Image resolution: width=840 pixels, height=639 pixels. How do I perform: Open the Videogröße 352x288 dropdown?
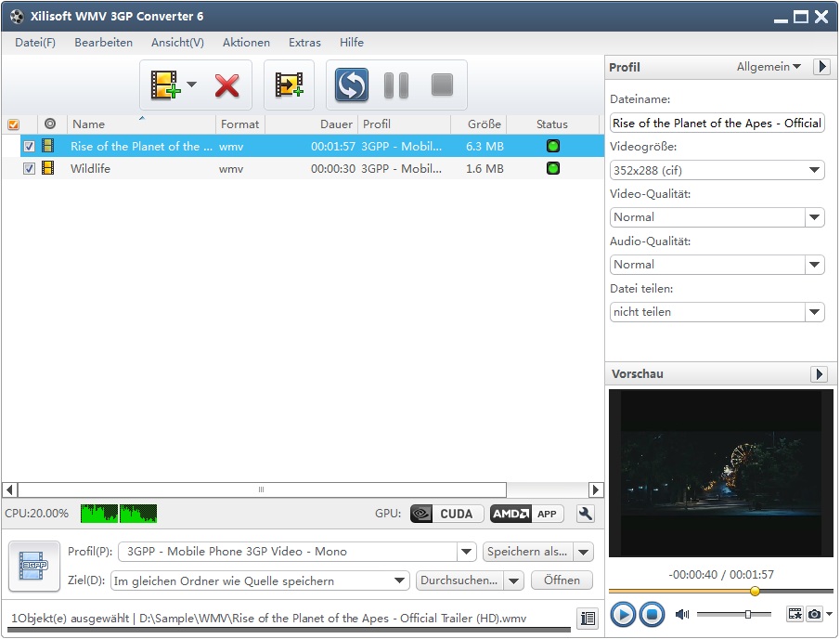click(717, 171)
